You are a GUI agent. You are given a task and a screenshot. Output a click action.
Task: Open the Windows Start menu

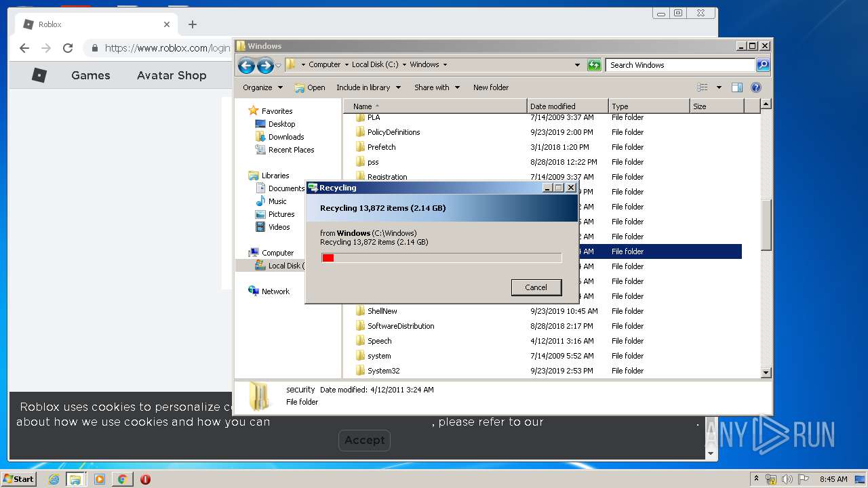(19, 479)
